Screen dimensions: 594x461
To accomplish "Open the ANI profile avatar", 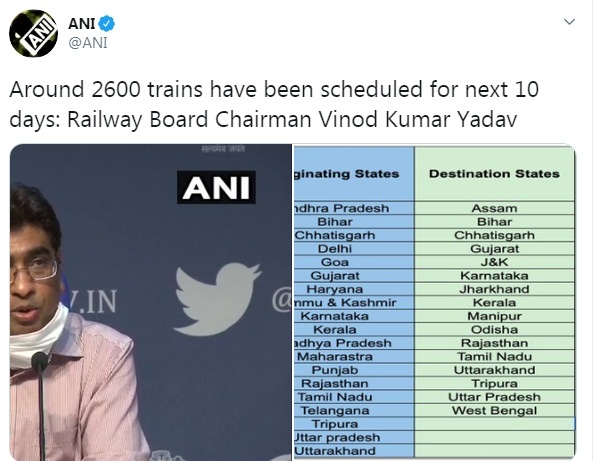I will [x=33, y=33].
